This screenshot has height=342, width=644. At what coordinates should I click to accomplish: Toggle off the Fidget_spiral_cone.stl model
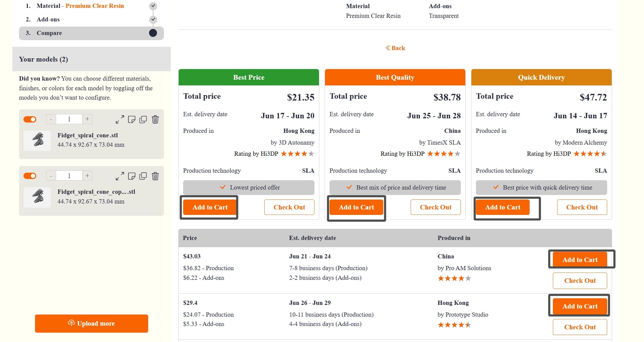(x=30, y=119)
